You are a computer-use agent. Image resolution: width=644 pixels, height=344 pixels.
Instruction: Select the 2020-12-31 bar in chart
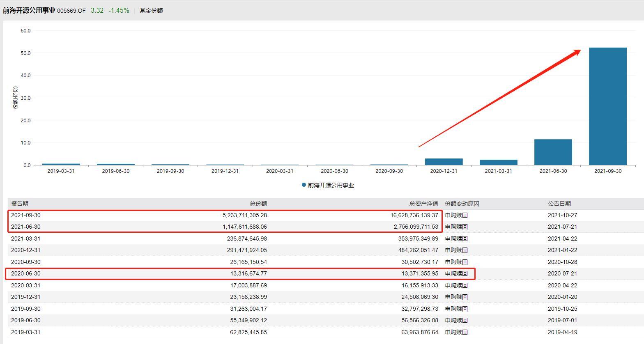pos(444,162)
